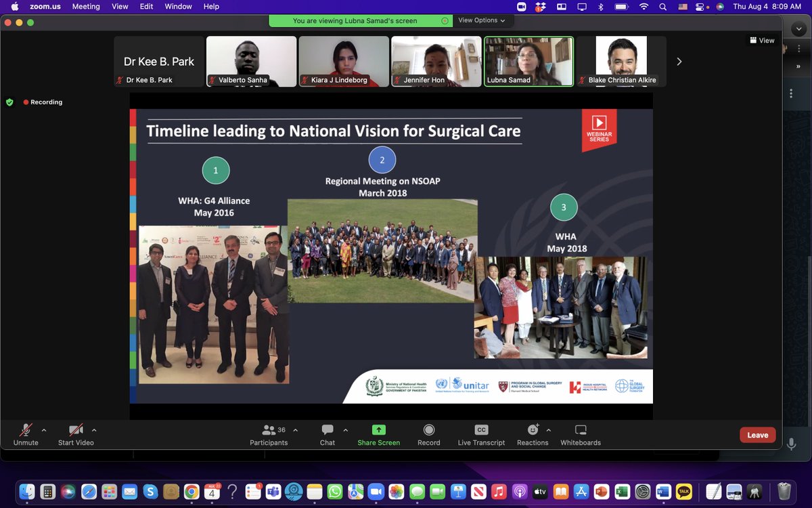Open the Participants panel
Viewport: 812px width, 508px height.
pos(269,435)
